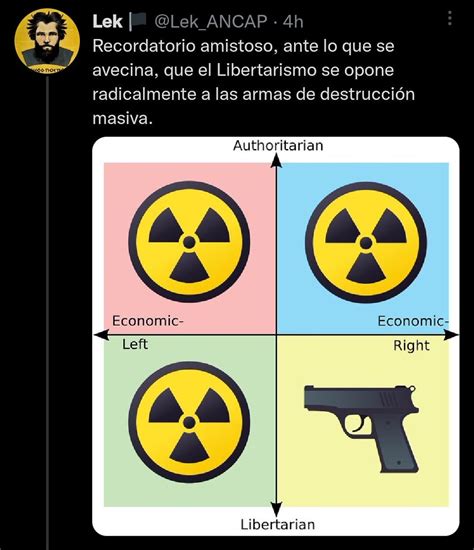The height and width of the screenshot is (550, 474).
Task: Click the Authoritarian axis label
Action: point(278,146)
